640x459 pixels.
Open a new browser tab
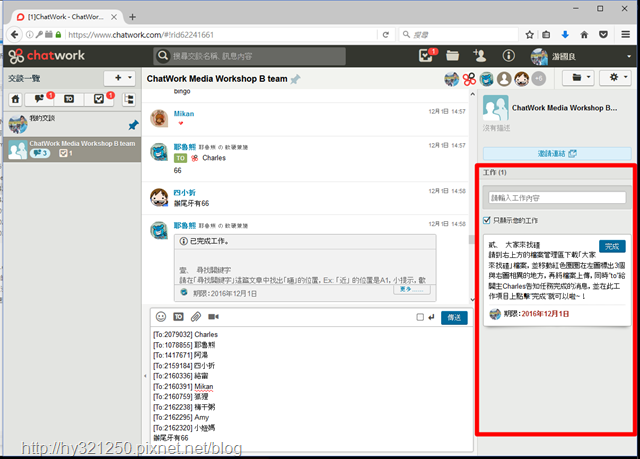pyautogui.click(x=132, y=17)
